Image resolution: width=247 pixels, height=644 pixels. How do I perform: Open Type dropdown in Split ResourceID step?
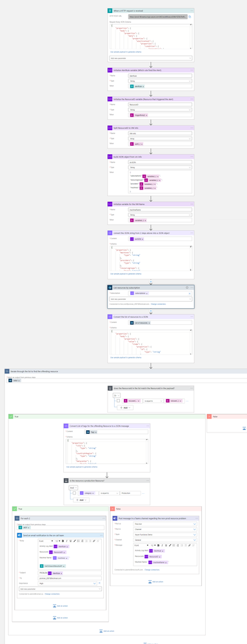[161, 139]
